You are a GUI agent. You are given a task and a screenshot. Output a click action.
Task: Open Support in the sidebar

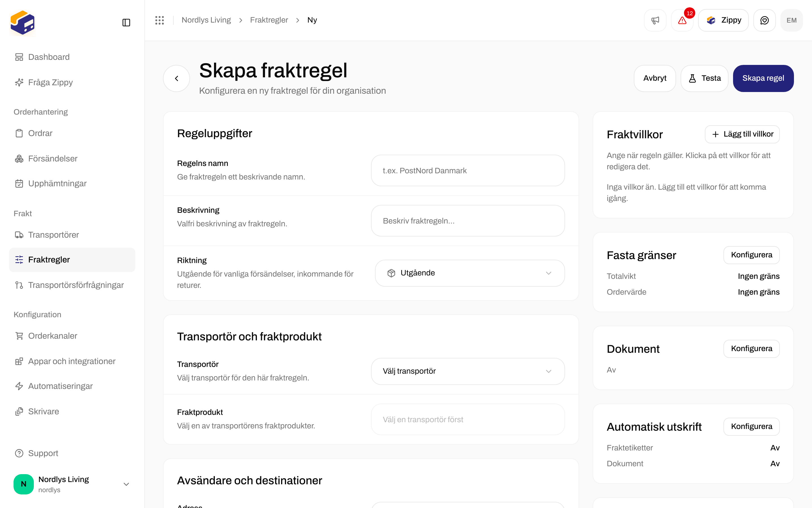(72, 453)
